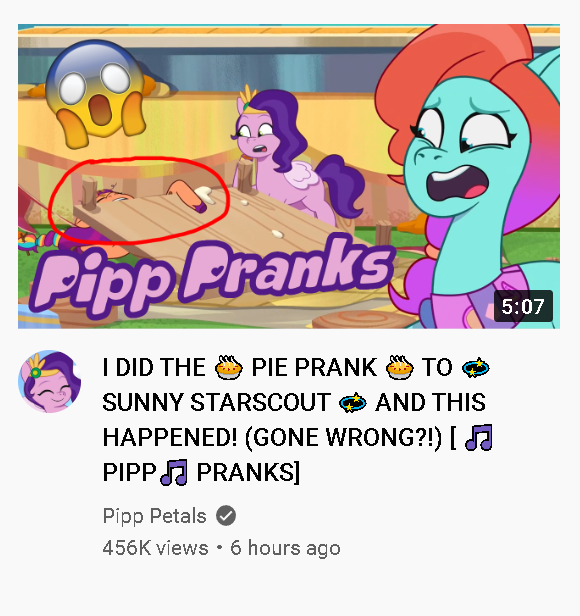Open video title starting 'I DID THE'
This screenshot has width=580, height=616.
pos(298,420)
